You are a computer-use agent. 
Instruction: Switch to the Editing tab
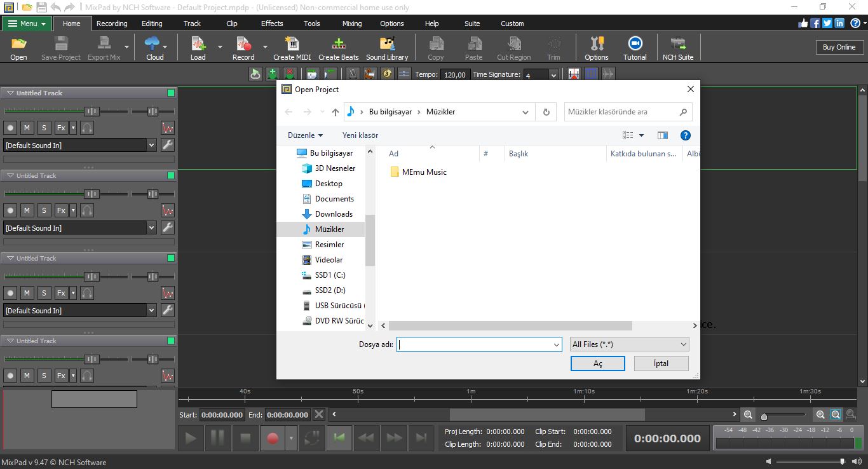pyautogui.click(x=152, y=24)
